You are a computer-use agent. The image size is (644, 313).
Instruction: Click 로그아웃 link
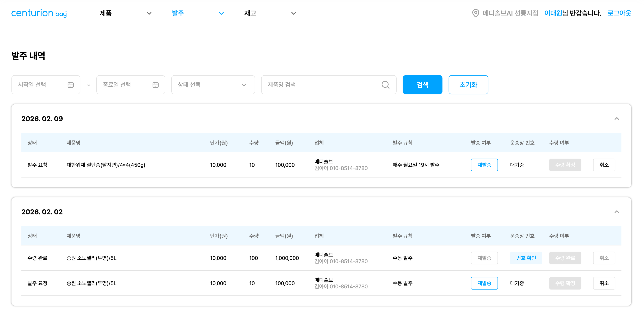[x=619, y=13]
